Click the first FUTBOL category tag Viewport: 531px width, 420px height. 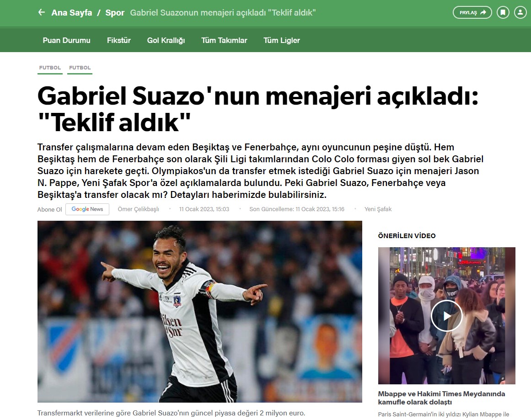[x=50, y=68]
